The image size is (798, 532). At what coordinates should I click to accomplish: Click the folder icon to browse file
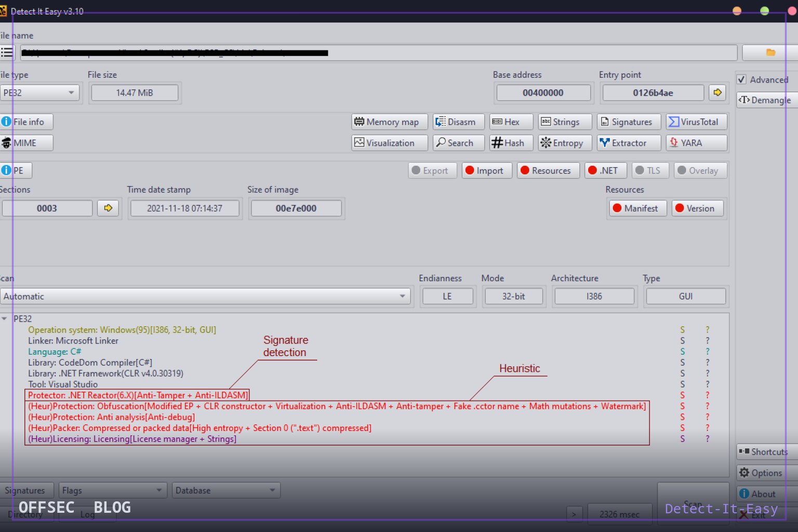click(770, 52)
